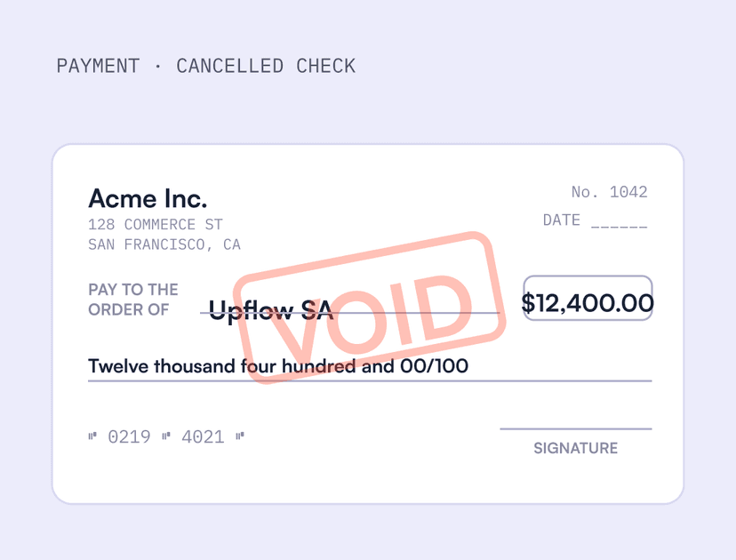
Task: Click the 00/100 fraction in written amount
Action: [x=434, y=366]
